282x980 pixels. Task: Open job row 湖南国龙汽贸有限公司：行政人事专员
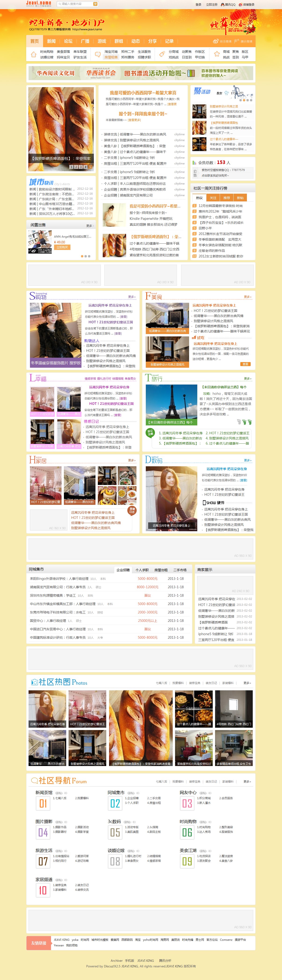click(58, 587)
